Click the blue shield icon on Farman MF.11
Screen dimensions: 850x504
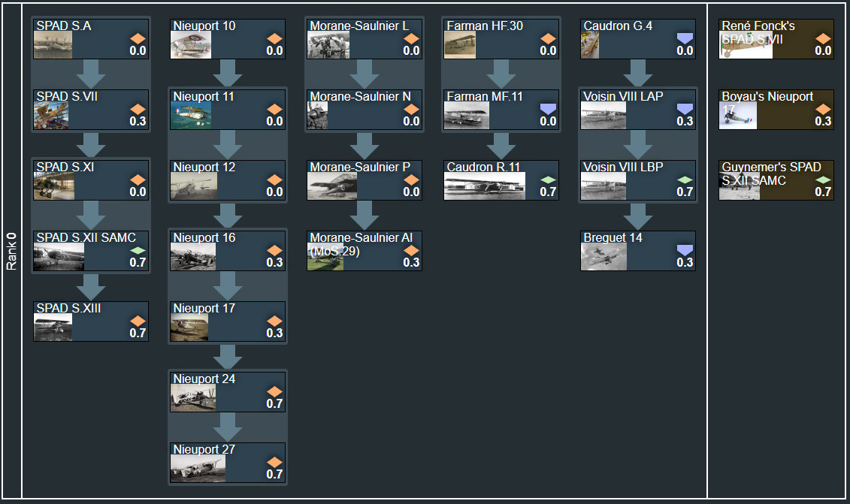(548, 110)
